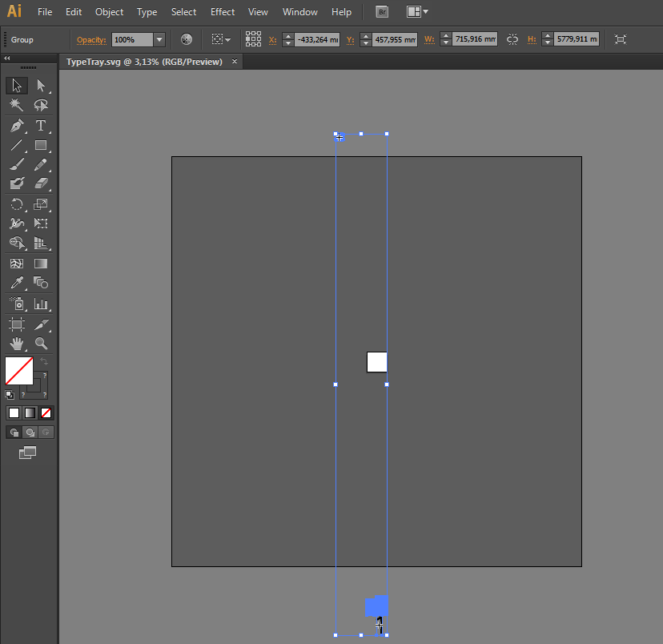Pick the Magic Wand tool
The image size is (663, 644).
(x=17, y=106)
